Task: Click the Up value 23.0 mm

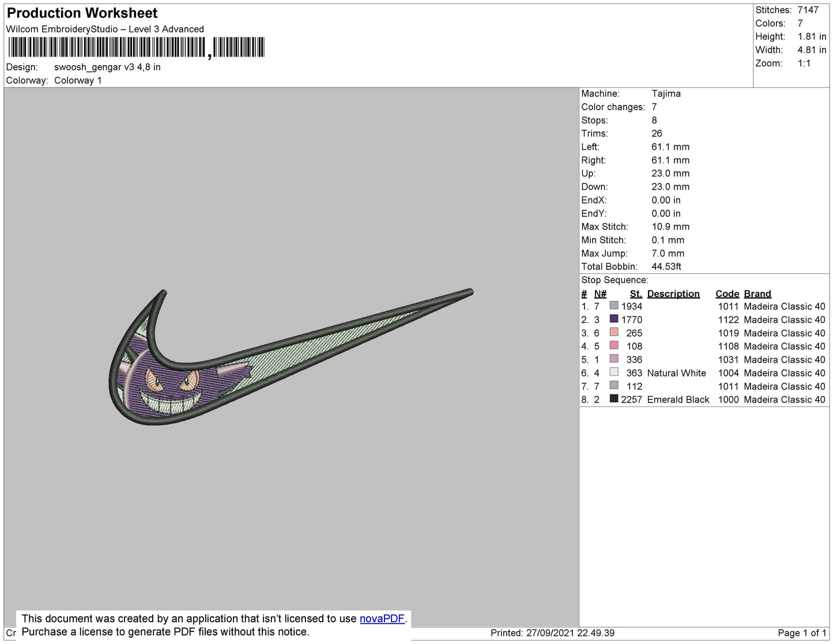Action: click(x=670, y=173)
